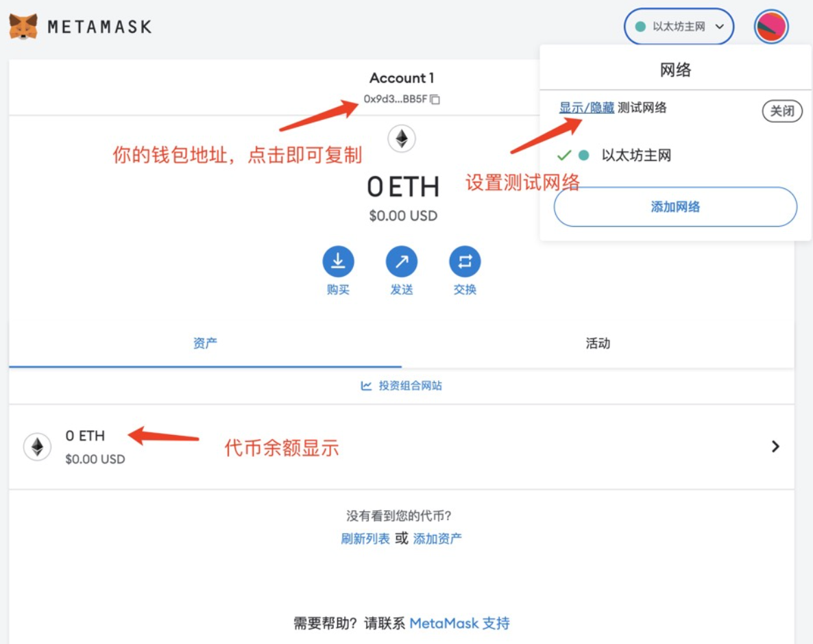Click the 购买 download icon button
Viewport: 813px width, 644px height.
click(338, 261)
